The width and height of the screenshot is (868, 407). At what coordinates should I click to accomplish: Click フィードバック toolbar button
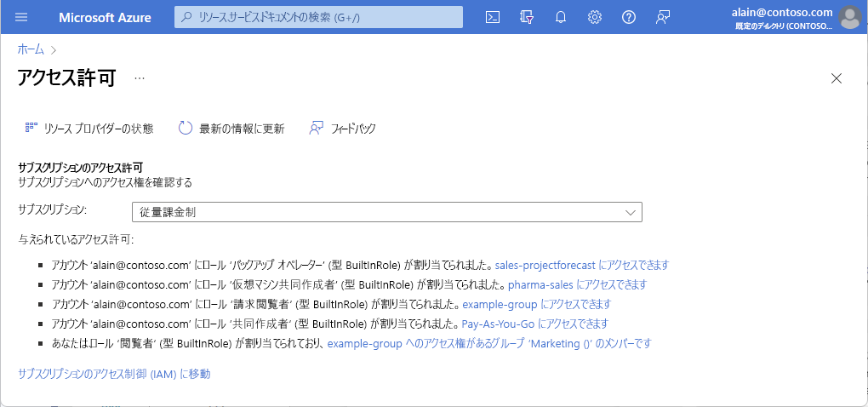pos(343,129)
